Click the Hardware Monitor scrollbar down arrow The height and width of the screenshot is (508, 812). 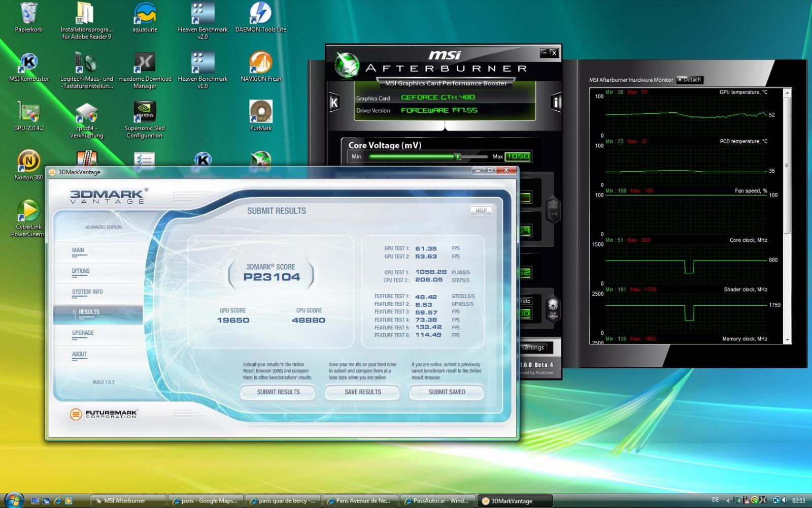[787, 340]
